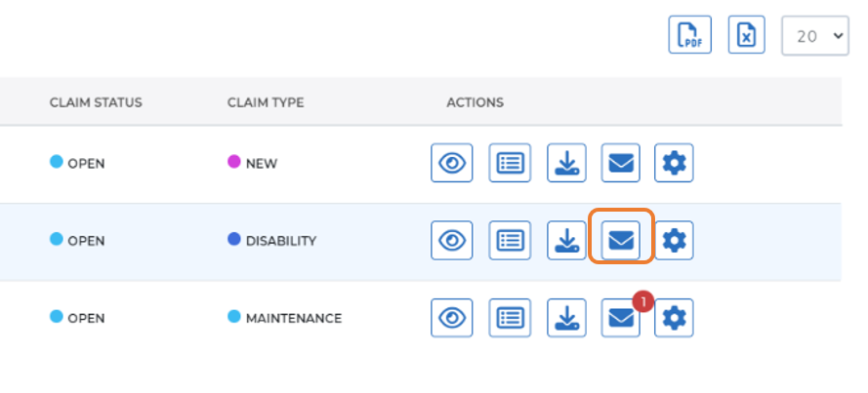This screenshot has height=393, width=868.
Task: Download the MAINTENANCE claim
Action: coord(565,318)
